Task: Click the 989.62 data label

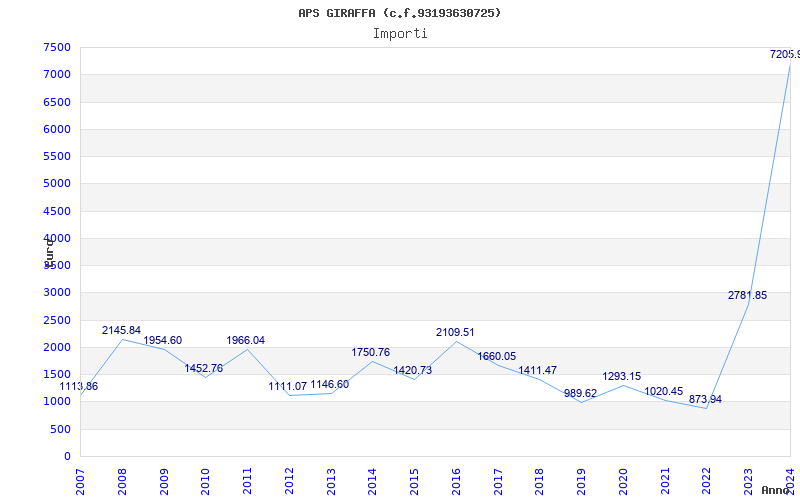Action: tap(579, 393)
